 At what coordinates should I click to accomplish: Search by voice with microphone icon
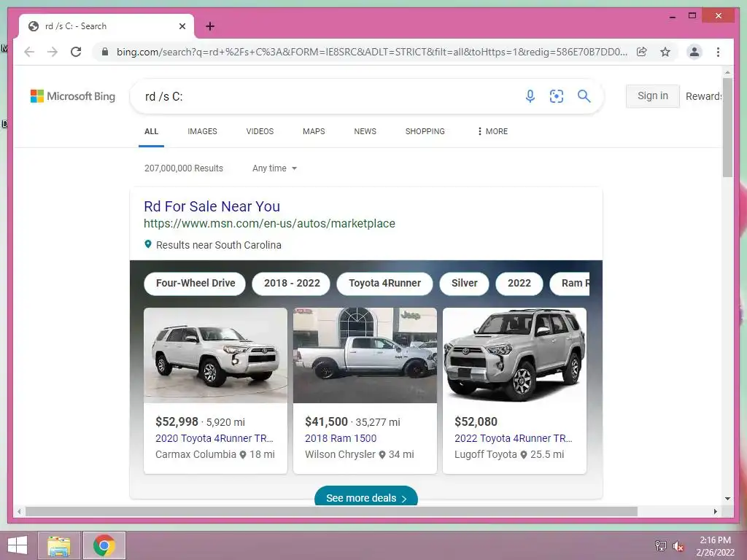click(x=530, y=96)
